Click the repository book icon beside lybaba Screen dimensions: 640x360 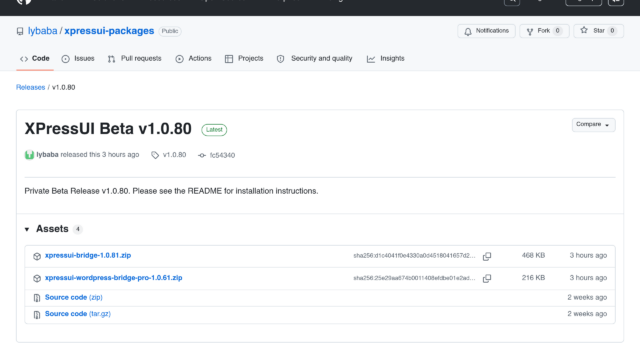20,31
